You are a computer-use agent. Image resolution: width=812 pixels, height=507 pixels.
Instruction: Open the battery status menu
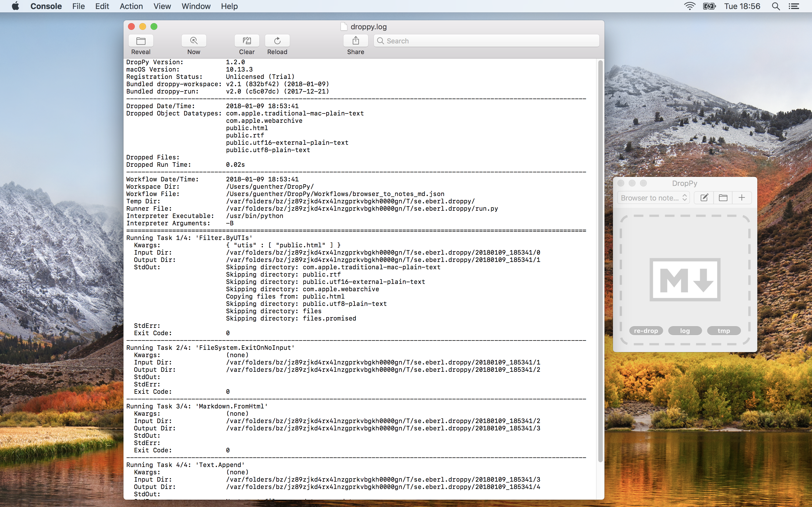click(709, 6)
